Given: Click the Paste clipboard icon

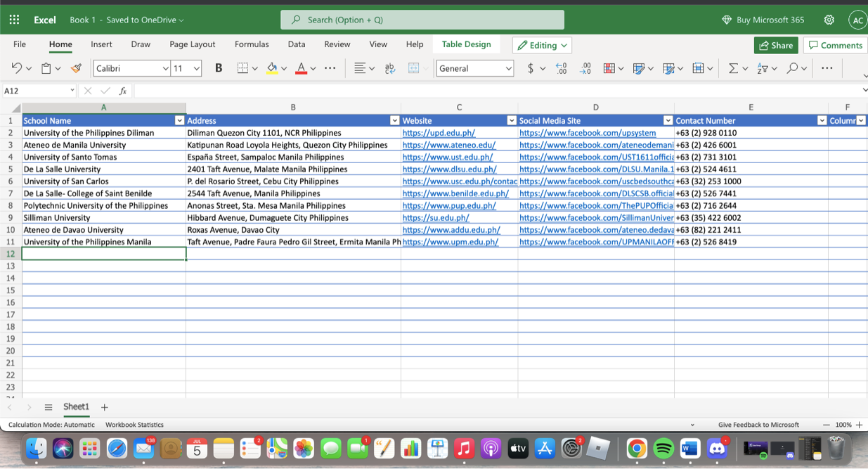Looking at the screenshot, I should click(x=46, y=68).
